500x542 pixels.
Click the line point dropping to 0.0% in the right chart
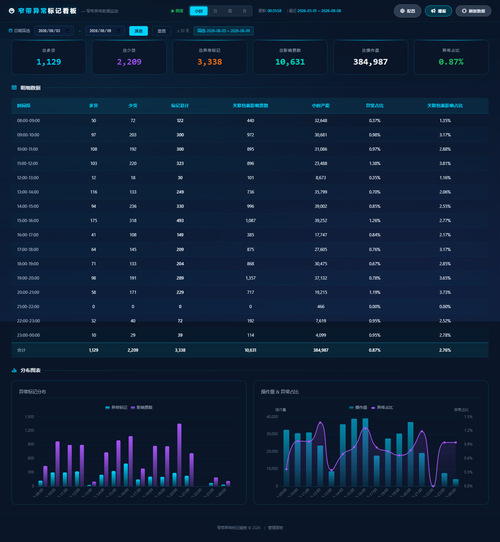pyautogui.click(x=433, y=486)
